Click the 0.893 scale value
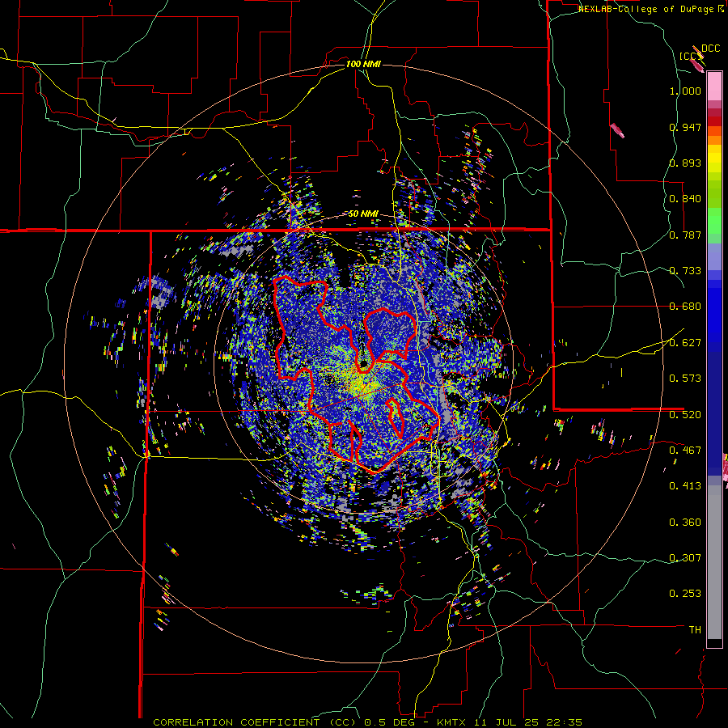 point(685,163)
